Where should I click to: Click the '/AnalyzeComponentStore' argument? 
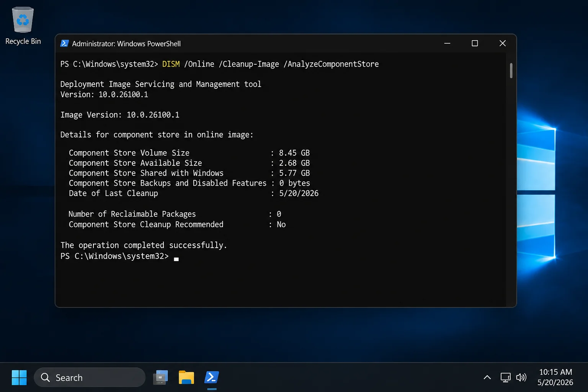coord(331,64)
